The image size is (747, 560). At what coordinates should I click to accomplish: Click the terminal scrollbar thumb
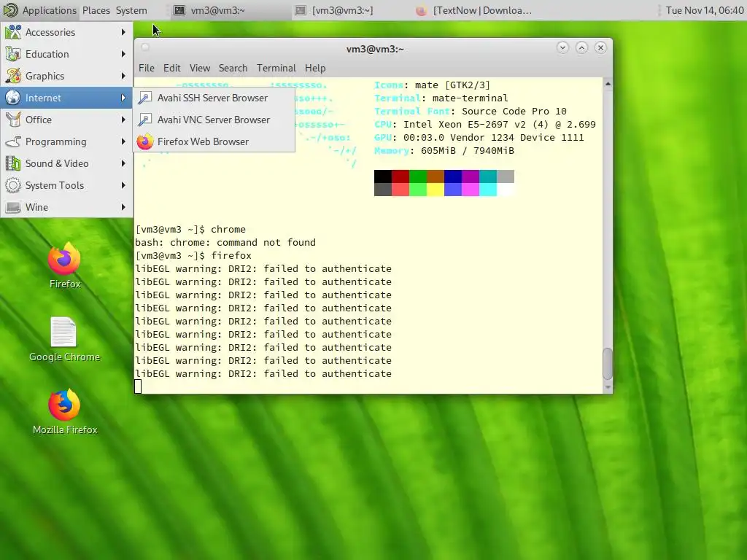[x=608, y=363]
